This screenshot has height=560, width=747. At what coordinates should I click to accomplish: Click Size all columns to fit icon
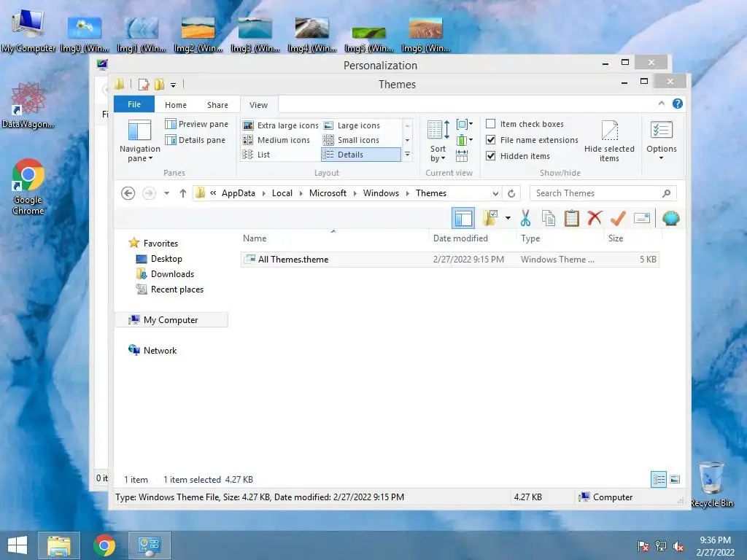tap(462, 156)
